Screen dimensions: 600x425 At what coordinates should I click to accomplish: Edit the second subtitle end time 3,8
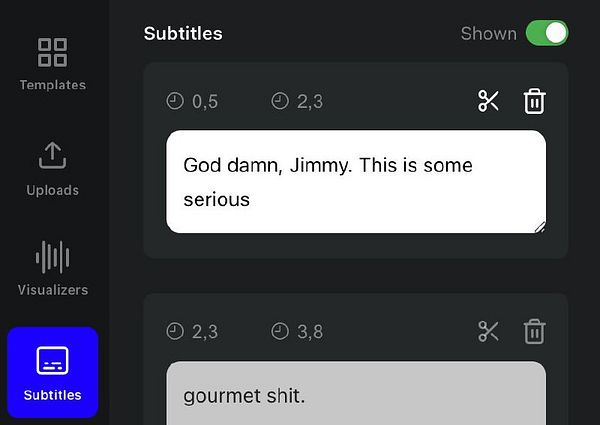tap(310, 332)
